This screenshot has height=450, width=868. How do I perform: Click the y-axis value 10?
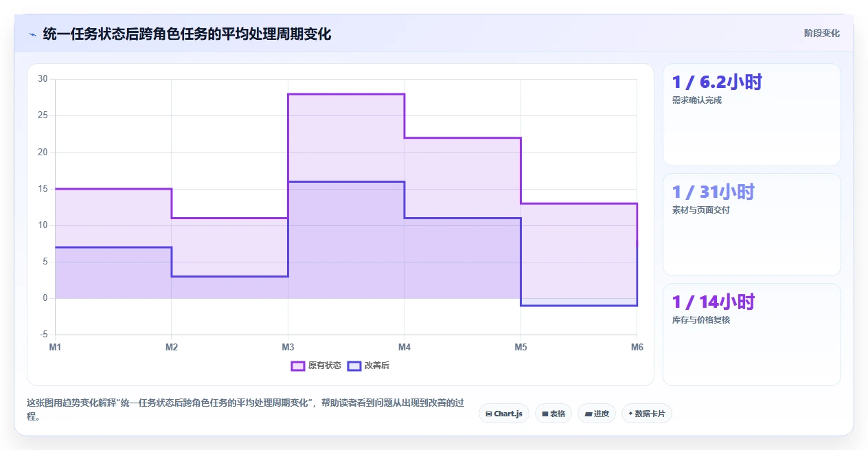pos(43,225)
